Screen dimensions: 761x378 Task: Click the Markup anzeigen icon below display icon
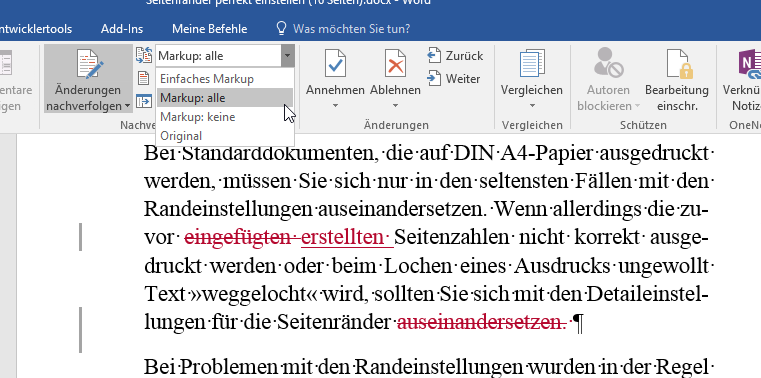pyautogui.click(x=144, y=78)
